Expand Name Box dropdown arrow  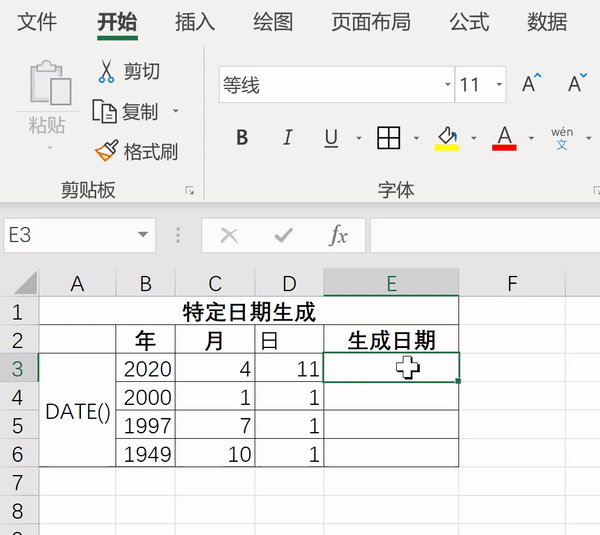pos(143,235)
